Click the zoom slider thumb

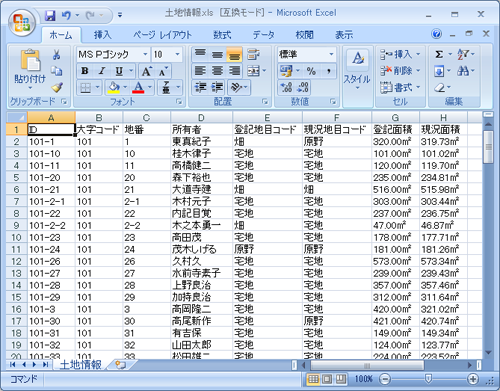tap(428, 379)
